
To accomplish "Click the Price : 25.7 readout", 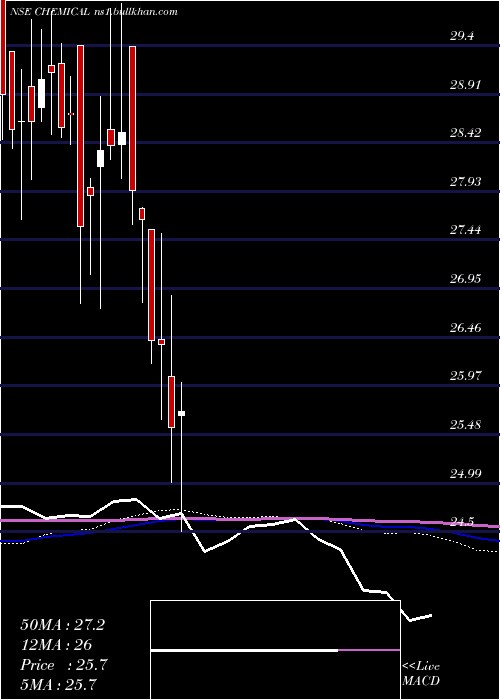I will tap(64, 665).
